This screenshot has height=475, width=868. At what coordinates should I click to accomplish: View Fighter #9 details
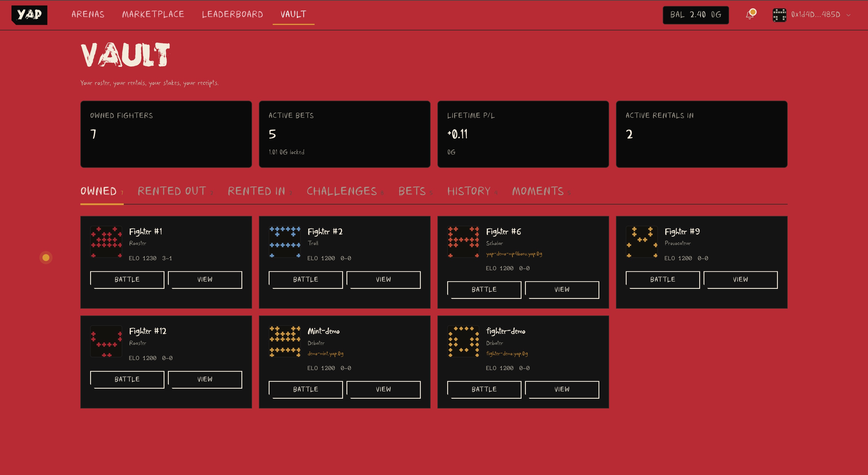pos(741,280)
